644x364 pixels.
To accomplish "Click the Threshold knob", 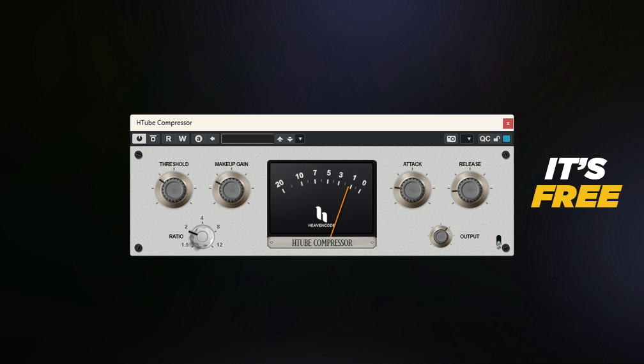I will pos(174,190).
